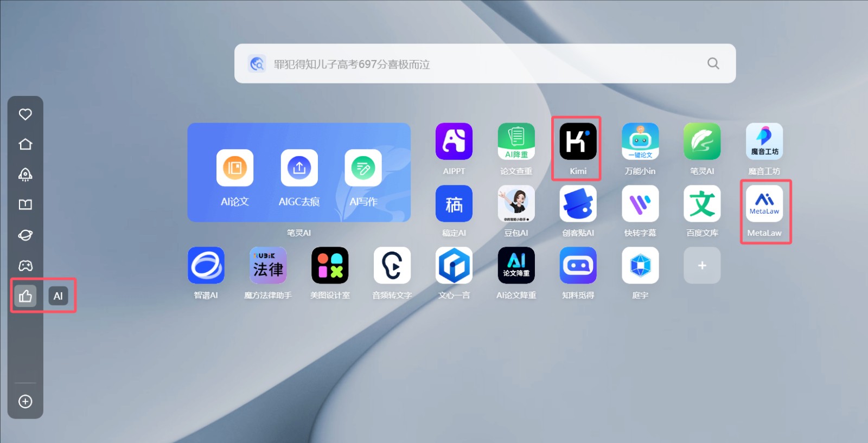Select the thumbs-up AI sidebar category
This screenshot has width=868, height=443.
25,296
